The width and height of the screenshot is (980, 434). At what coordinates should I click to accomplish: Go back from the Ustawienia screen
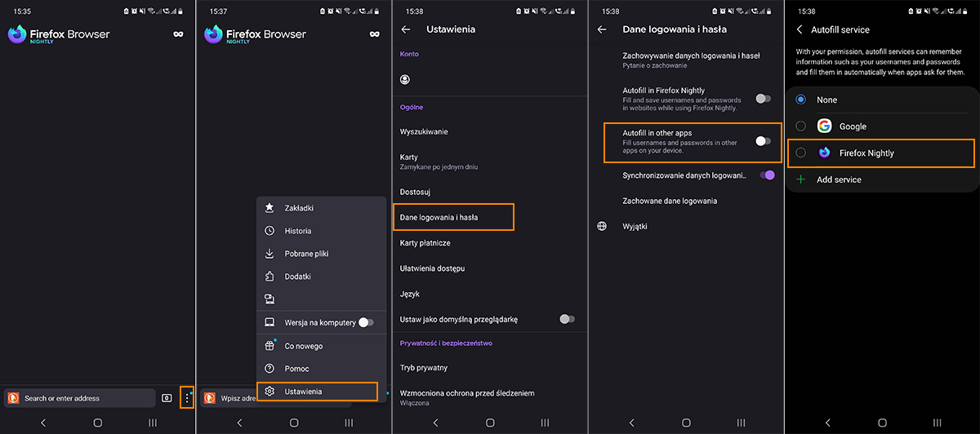(406, 29)
